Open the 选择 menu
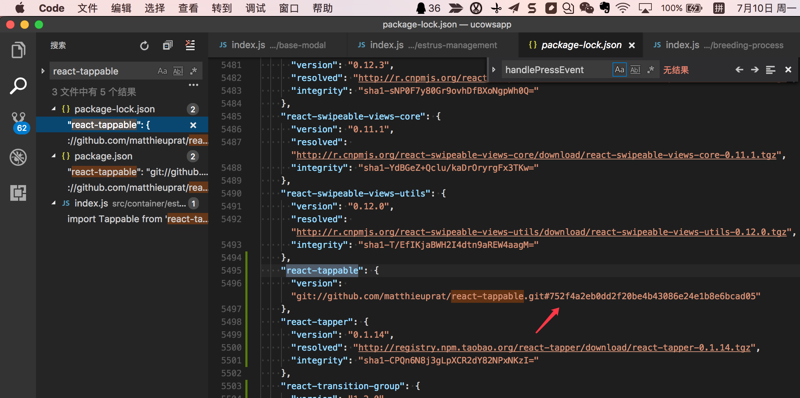 coord(155,8)
